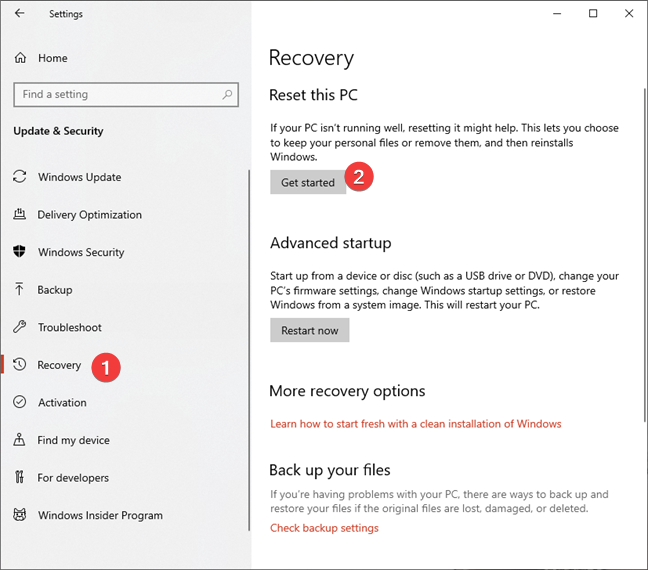Screen dimensions: 648x570
Task: Open Check backup settings link
Action: [x=324, y=528]
